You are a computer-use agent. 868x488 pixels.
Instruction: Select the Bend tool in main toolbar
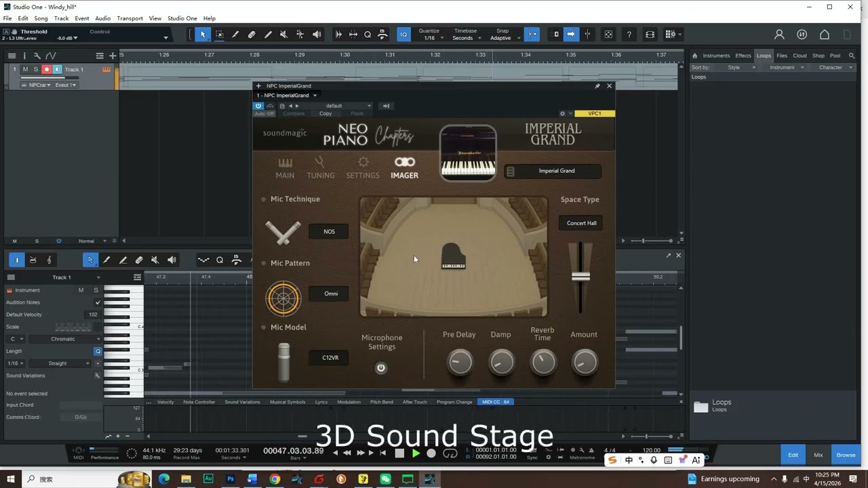[300, 34]
